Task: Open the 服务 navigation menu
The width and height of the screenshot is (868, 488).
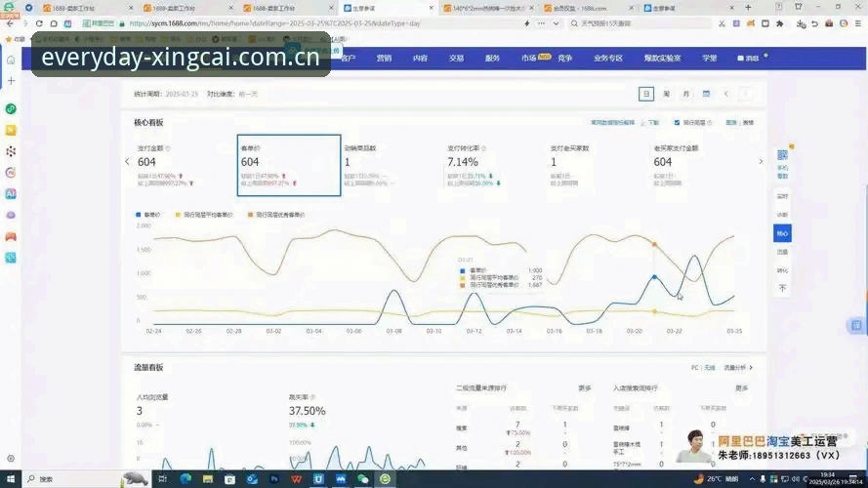Action: pos(492,59)
